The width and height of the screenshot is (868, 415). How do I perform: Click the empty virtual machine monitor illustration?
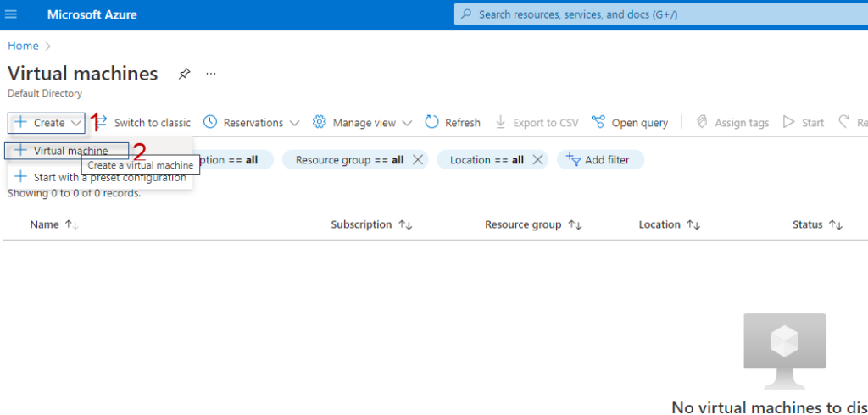(784, 351)
